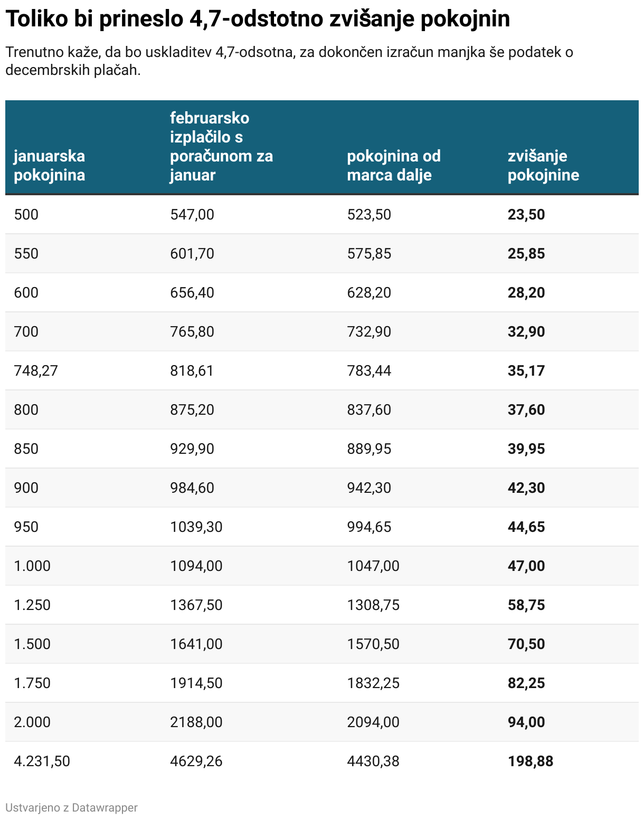Select the "pokojnina od marca dalje" column header
This screenshot has width=644, height=820.
coord(393,165)
